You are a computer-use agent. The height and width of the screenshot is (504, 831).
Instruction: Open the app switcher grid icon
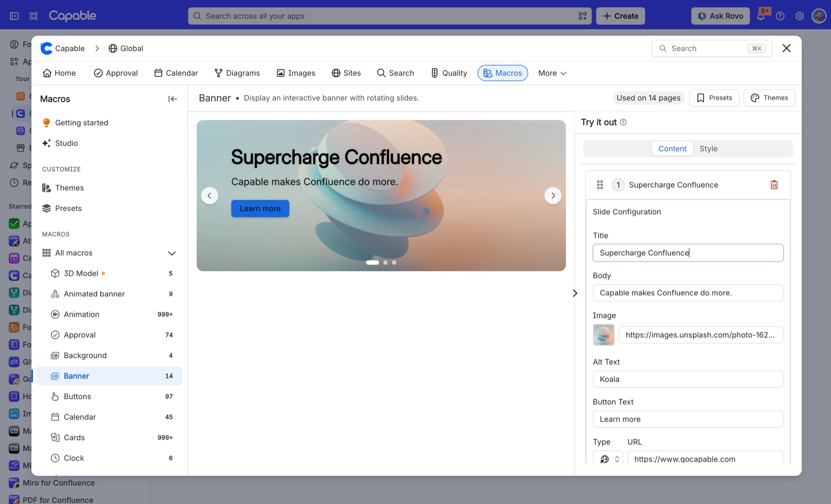[34, 16]
